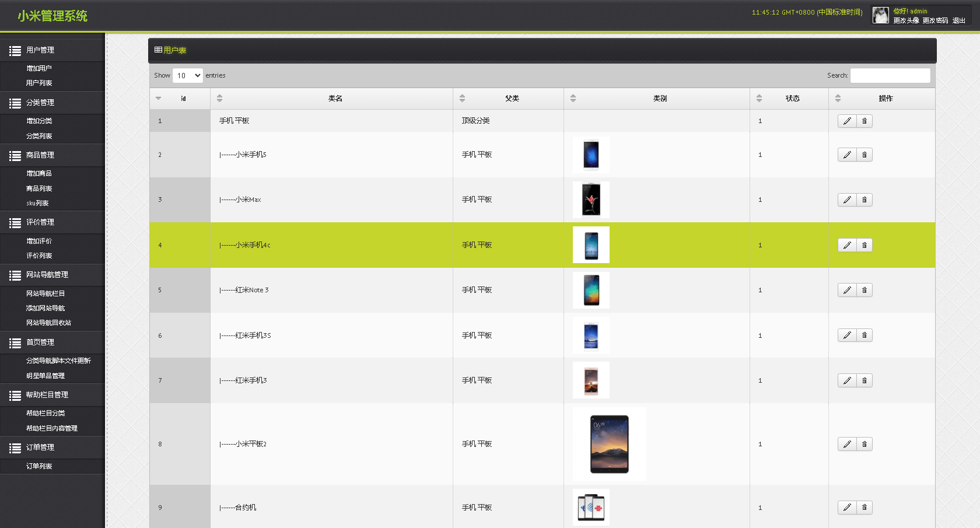The width and height of the screenshot is (980, 528).
Task: Click the admin avatar picture in header
Action: (x=880, y=15)
